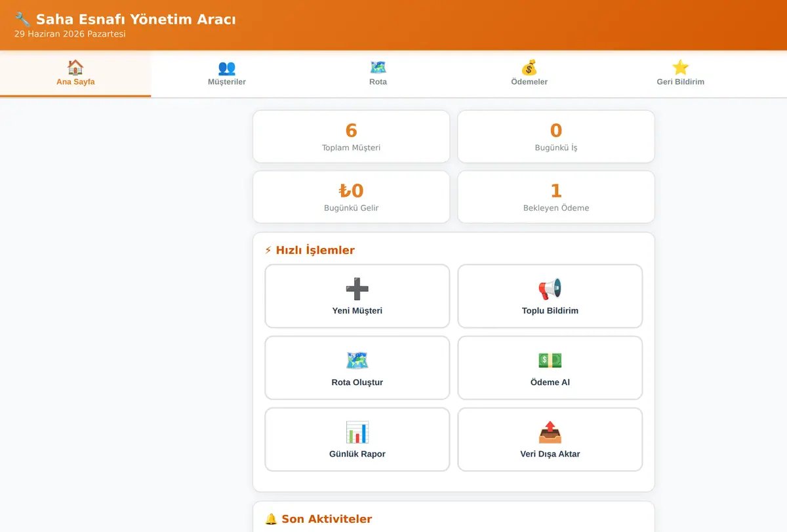787x532 pixels.
Task: Click the outbox icon for Veri Dışa Aktar
Action: click(550, 432)
